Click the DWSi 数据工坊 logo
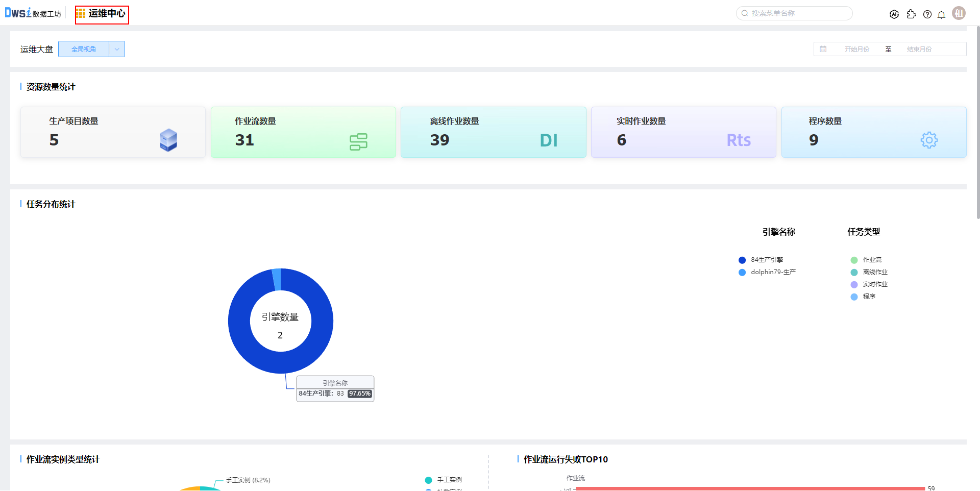This screenshot has height=491, width=980. coord(33,13)
